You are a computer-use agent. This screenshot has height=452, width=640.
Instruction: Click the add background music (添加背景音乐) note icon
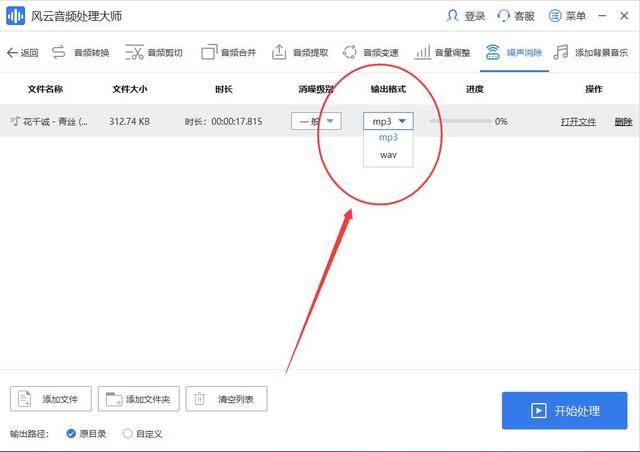pos(561,52)
